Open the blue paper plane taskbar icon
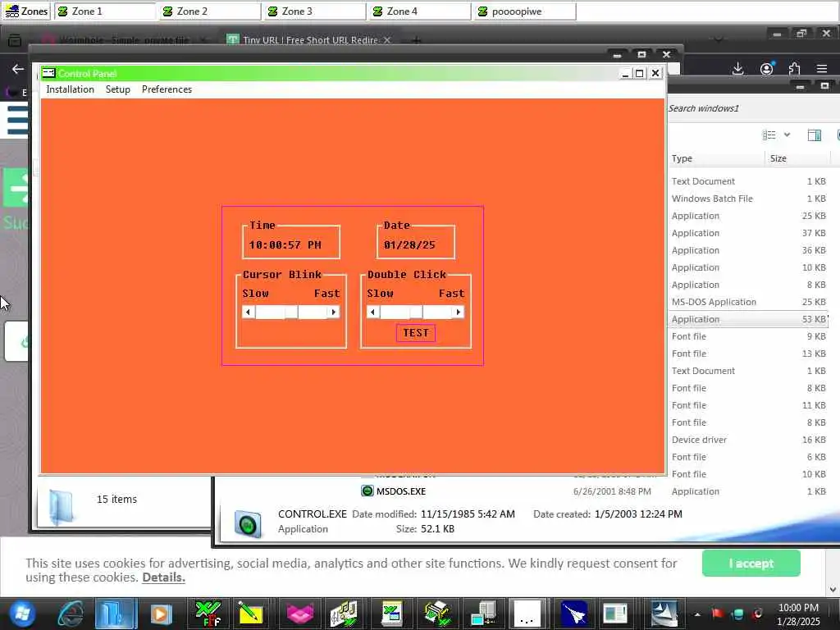This screenshot has width=840, height=630. [x=574, y=614]
